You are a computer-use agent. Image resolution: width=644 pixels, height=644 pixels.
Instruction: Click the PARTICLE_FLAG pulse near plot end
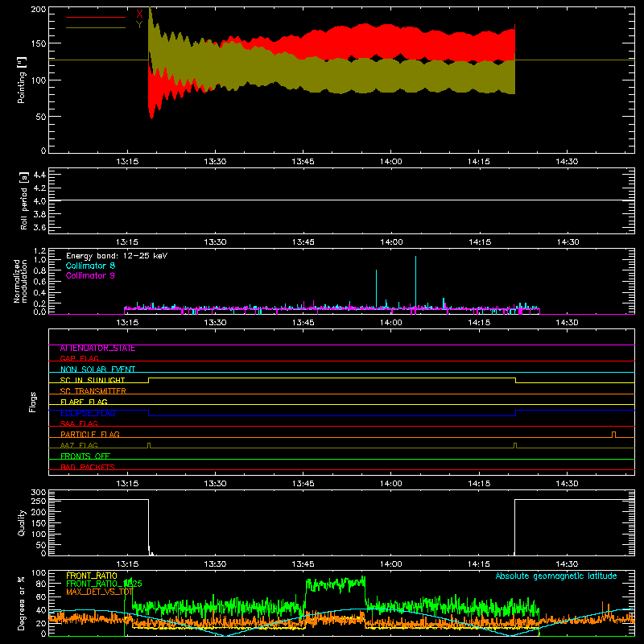pos(613,435)
